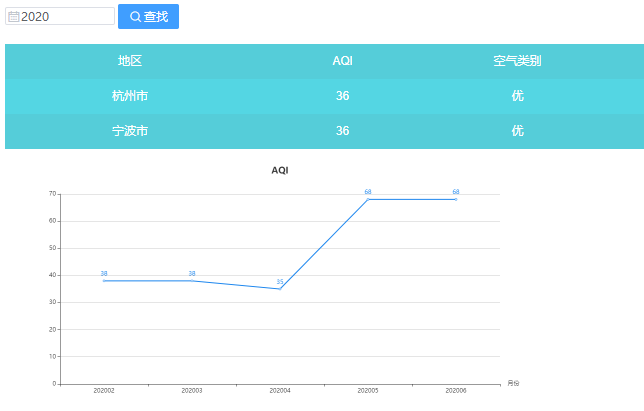Viewport: 644px width, 411px height.
Task: Click the AQI table column header
Action: pos(342,61)
